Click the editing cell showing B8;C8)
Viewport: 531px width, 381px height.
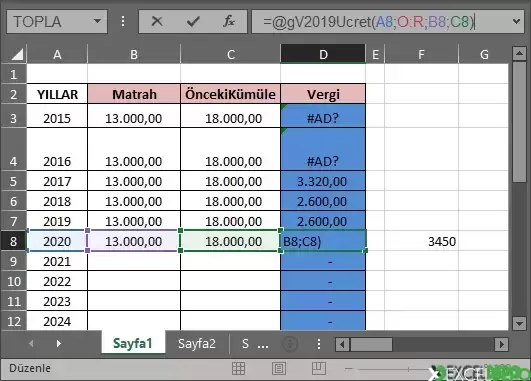tap(323, 241)
